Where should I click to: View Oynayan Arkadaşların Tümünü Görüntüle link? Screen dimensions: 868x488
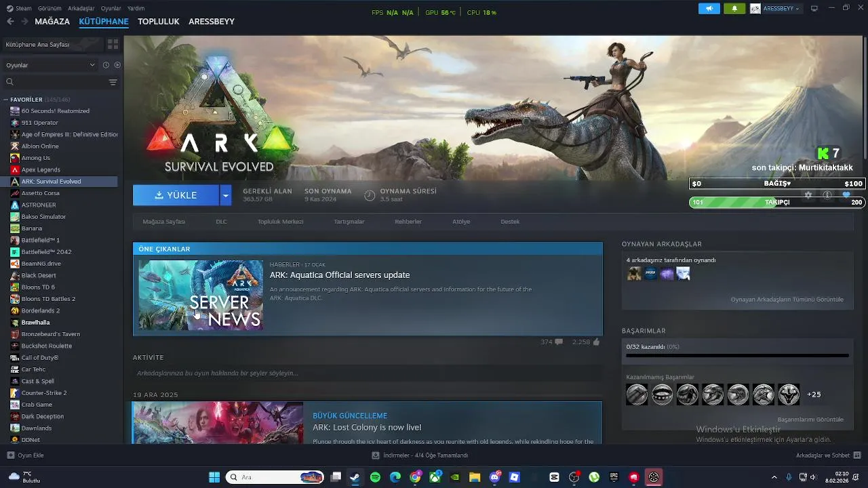[787, 300]
